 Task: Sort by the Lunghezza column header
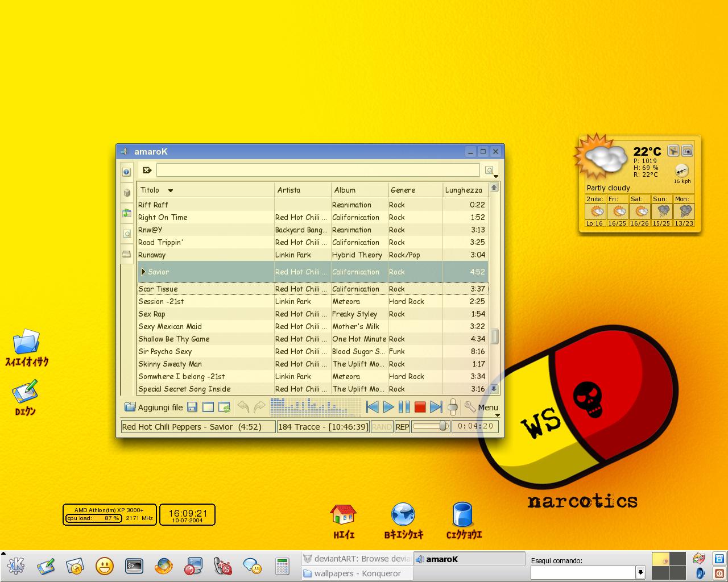click(x=465, y=190)
